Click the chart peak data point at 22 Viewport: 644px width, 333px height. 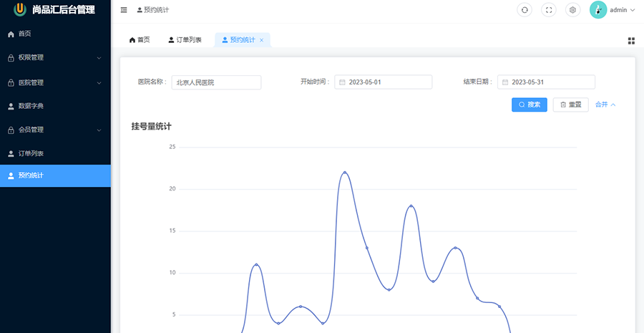[x=345, y=173]
